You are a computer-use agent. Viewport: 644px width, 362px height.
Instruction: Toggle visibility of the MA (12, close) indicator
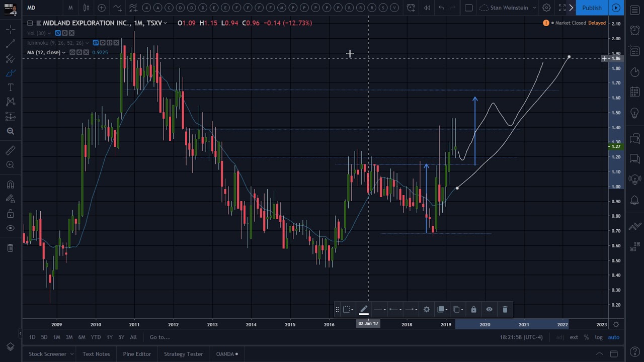point(72,52)
